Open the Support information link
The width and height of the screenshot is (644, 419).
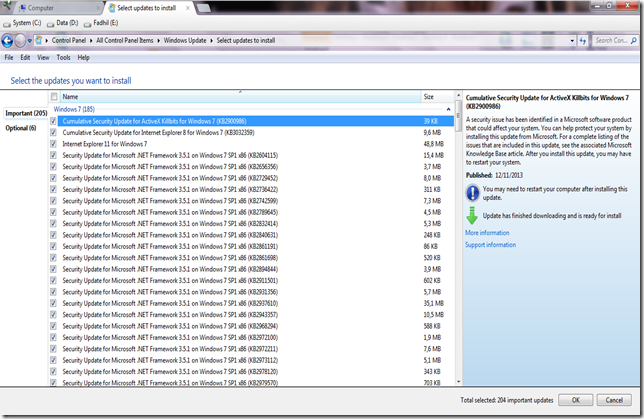(x=490, y=245)
